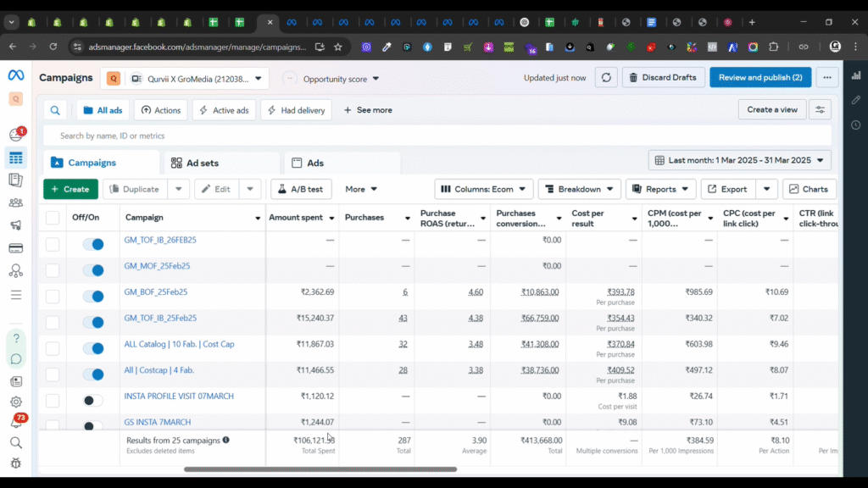This screenshot has height=488, width=868.
Task: Select all campaigns with header checkbox
Action: tap(53, 218)
